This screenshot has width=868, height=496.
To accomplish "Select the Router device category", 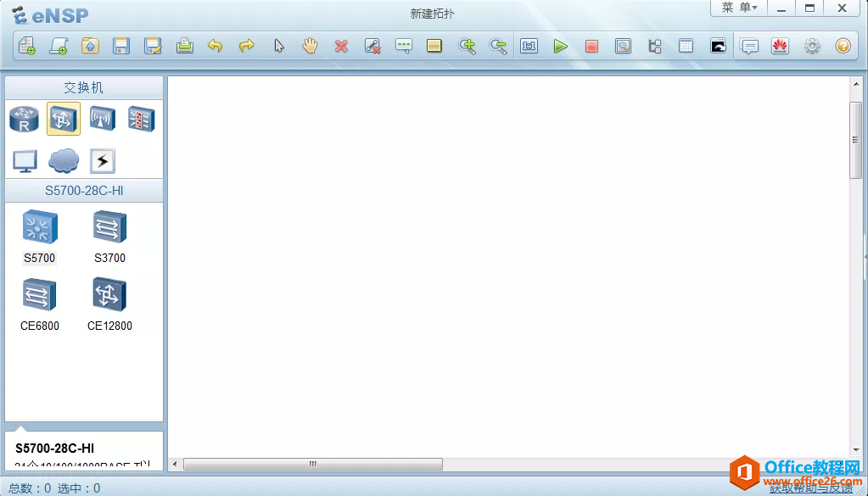I will click(25, 119).
